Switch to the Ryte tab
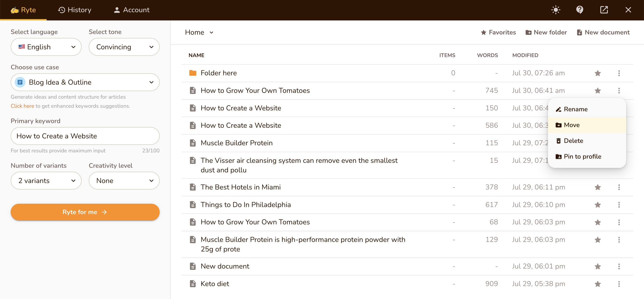 coord(23,10)
